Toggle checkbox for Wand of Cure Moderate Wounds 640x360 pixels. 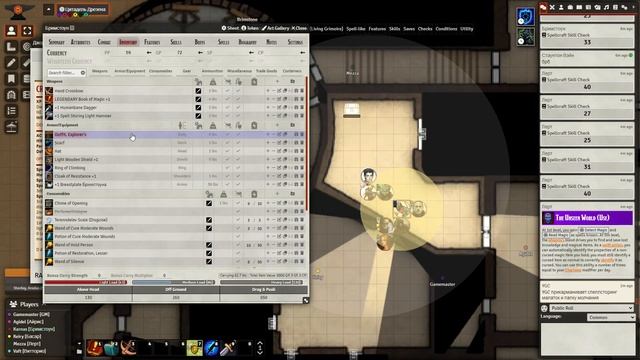209,228
